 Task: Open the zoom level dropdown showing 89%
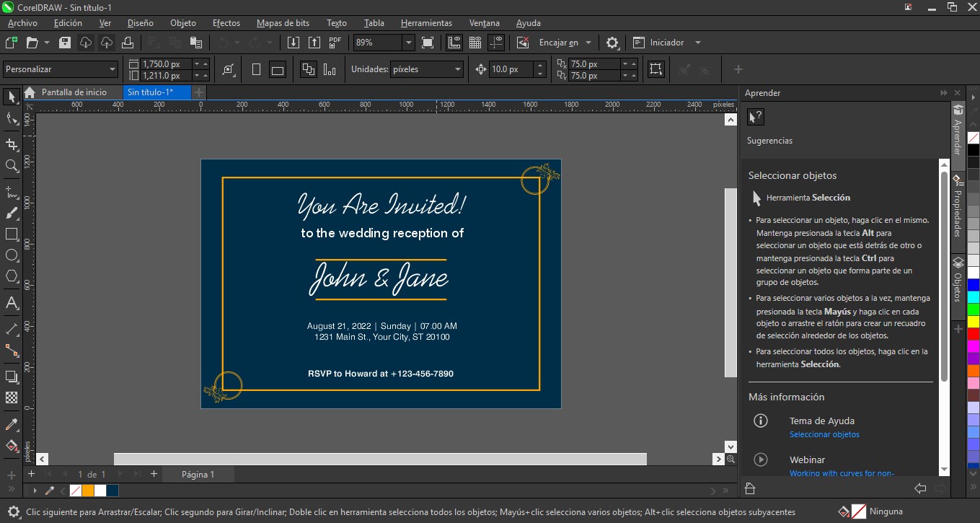[408, 42]
